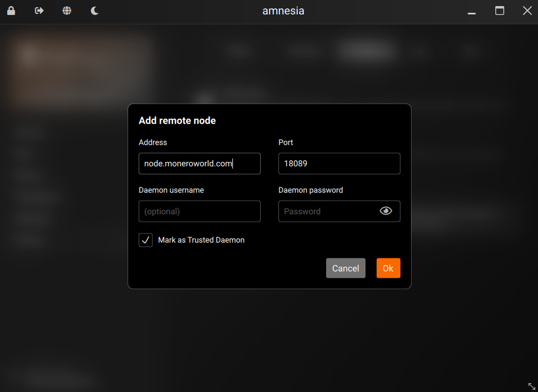Screen dimensions: 538x392
Task: Uncheck Mark as Trusted Daemon checkbox
Action: coord(145,240)
